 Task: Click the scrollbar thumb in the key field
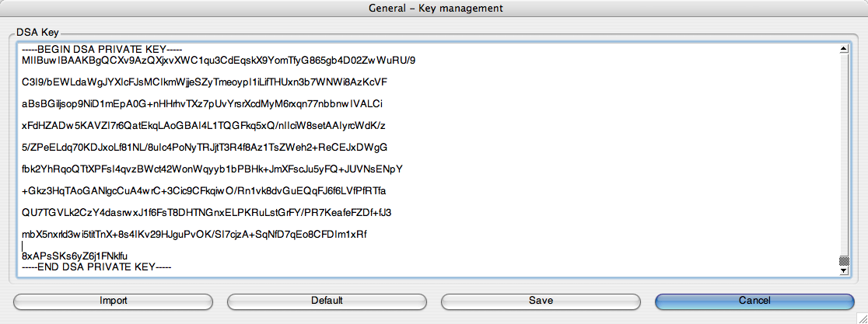[x=844, y=261]
